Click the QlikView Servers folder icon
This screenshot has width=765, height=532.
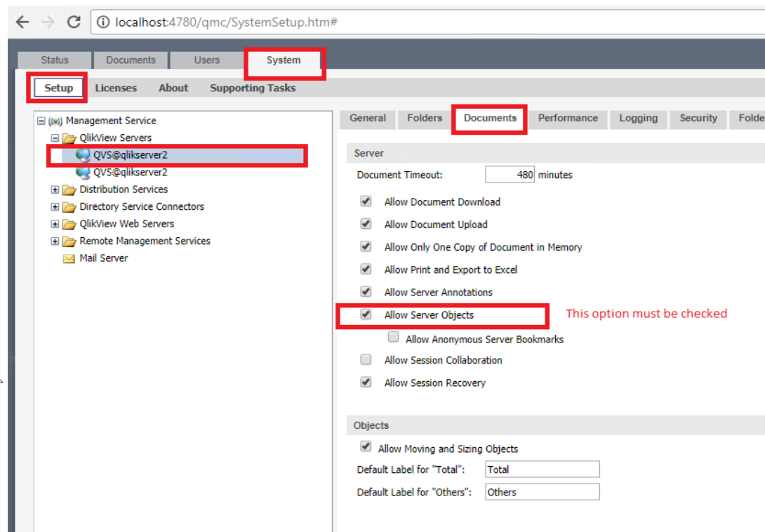[x=69, y=138]
